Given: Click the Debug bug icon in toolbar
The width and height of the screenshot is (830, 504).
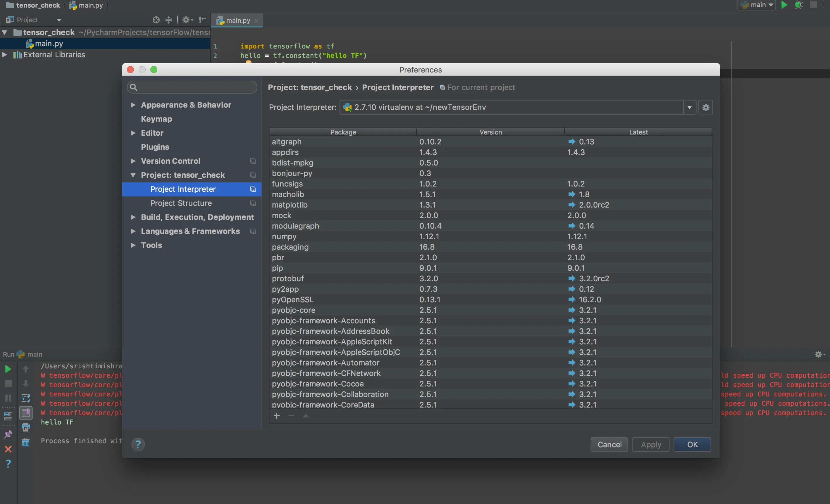Looking at the screenshot, I should [x=799, y=5].
